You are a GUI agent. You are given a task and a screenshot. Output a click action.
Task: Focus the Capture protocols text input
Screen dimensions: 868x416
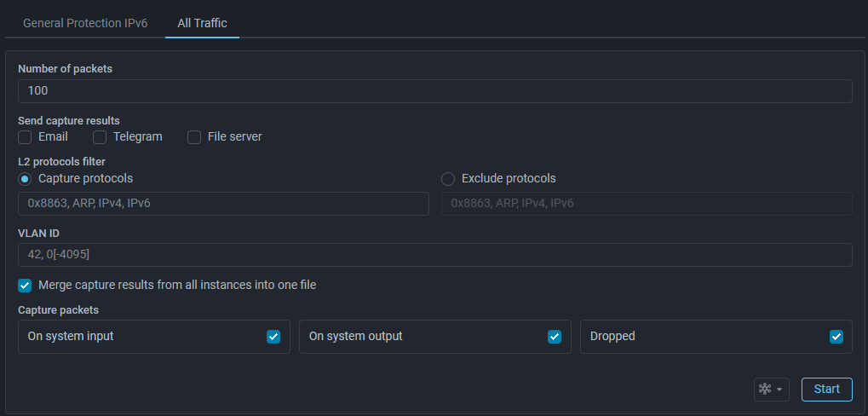tap(223, 204)
